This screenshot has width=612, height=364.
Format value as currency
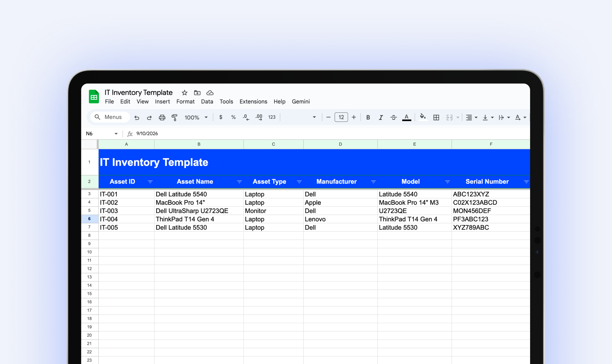221,117
